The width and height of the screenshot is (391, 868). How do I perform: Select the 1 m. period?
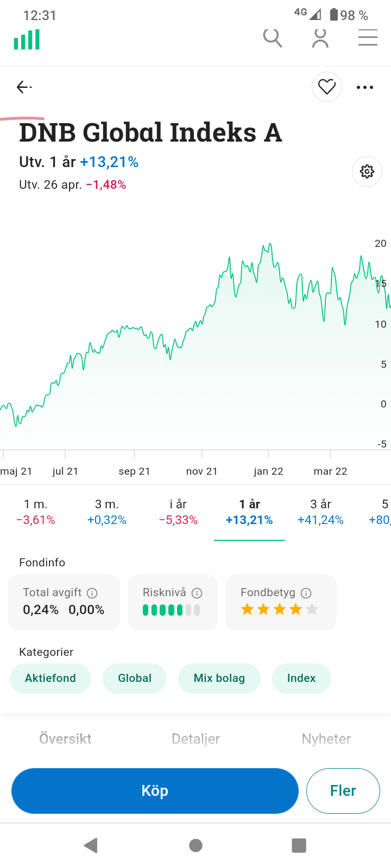[x=36, y=512]
